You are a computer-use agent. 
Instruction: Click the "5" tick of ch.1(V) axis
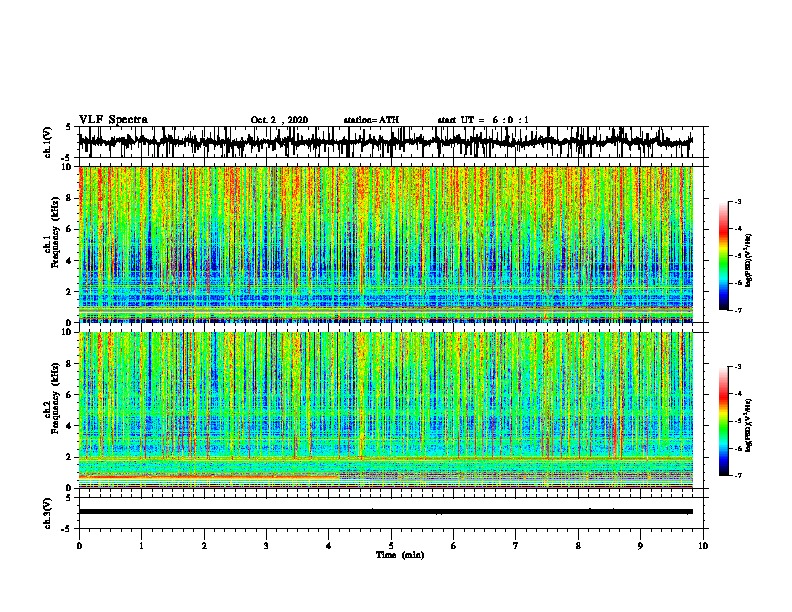[x=69, y=127]
